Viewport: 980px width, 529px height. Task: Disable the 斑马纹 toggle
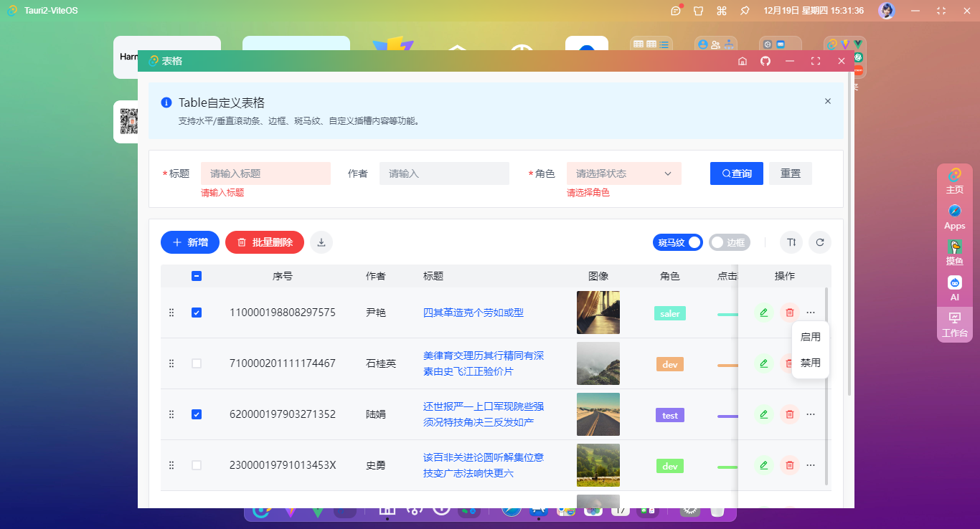[677, 242]
